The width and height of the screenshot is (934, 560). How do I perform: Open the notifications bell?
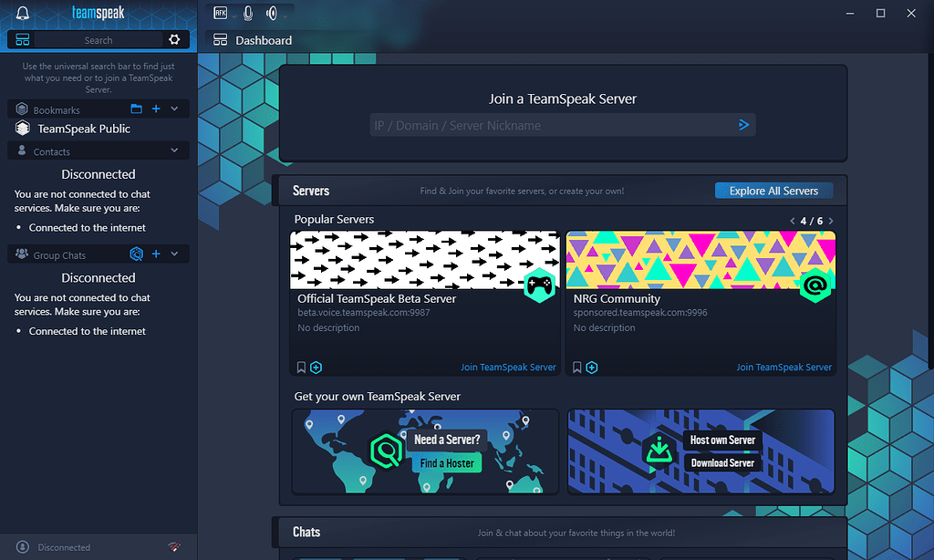coord(23,14)
